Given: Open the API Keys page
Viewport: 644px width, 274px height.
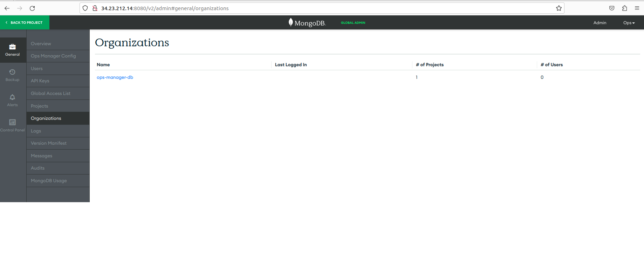Looking at the screenshot, I should (x=58, y=81).
